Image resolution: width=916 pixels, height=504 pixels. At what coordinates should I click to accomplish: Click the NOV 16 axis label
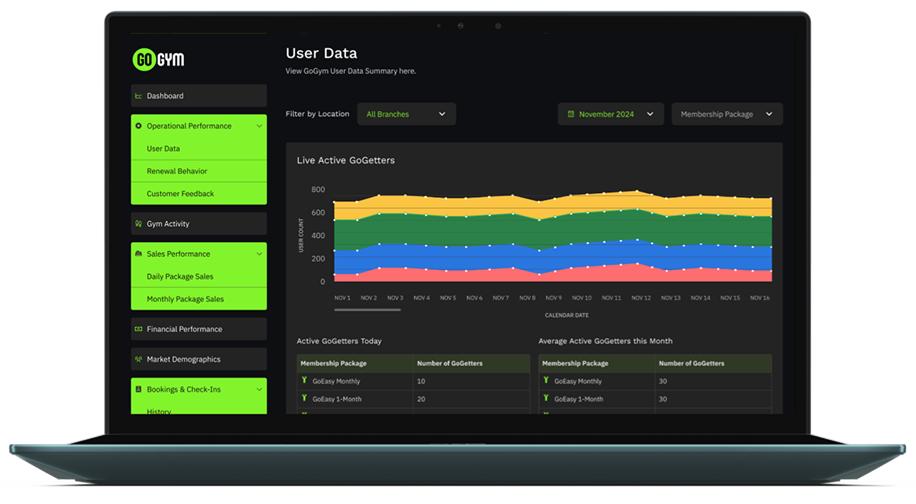759,298
